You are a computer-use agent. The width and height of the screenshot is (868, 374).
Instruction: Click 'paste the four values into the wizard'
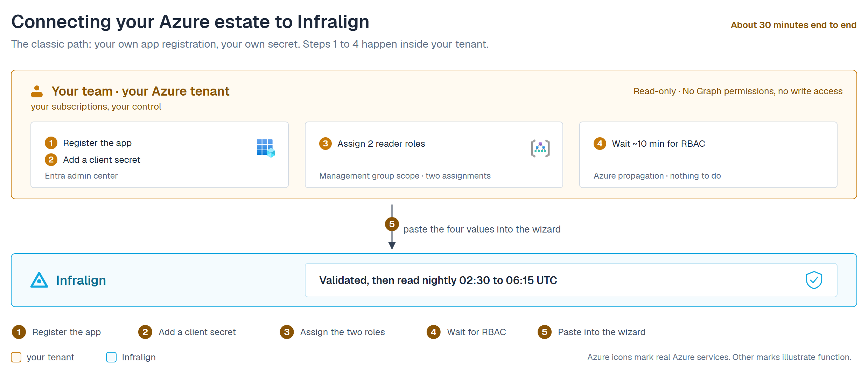pos(482,229)
